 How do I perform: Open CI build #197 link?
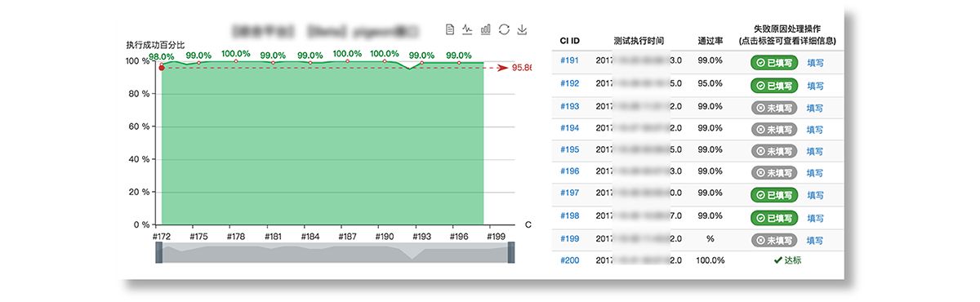[x=569, y=193]
